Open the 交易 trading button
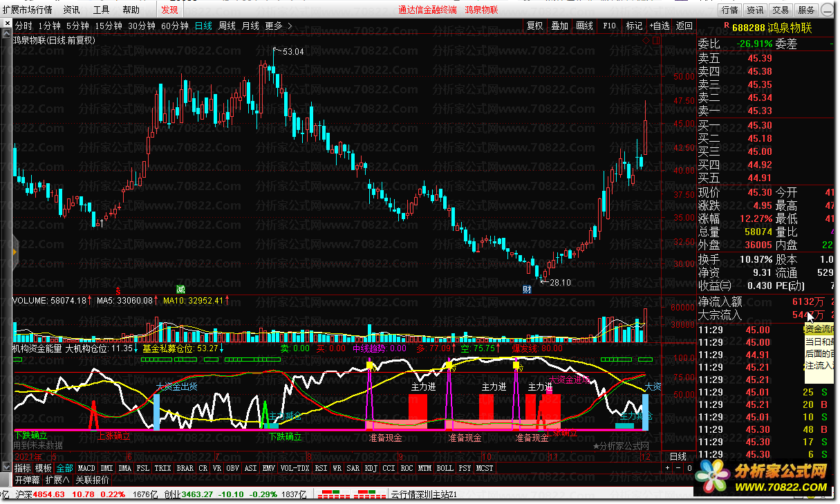Image resolution: width=840 pixels, height=504 pixels. pyautogui.click(x=781, y=10)
